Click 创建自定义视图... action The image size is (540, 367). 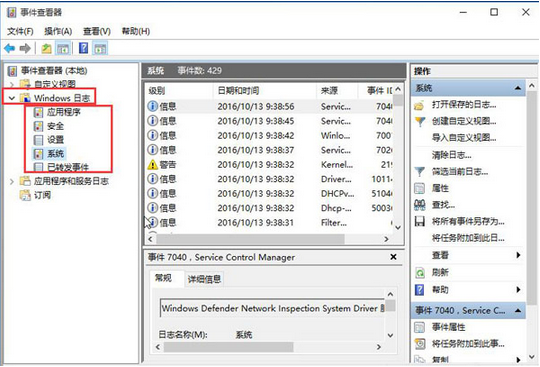click(464, 121)
